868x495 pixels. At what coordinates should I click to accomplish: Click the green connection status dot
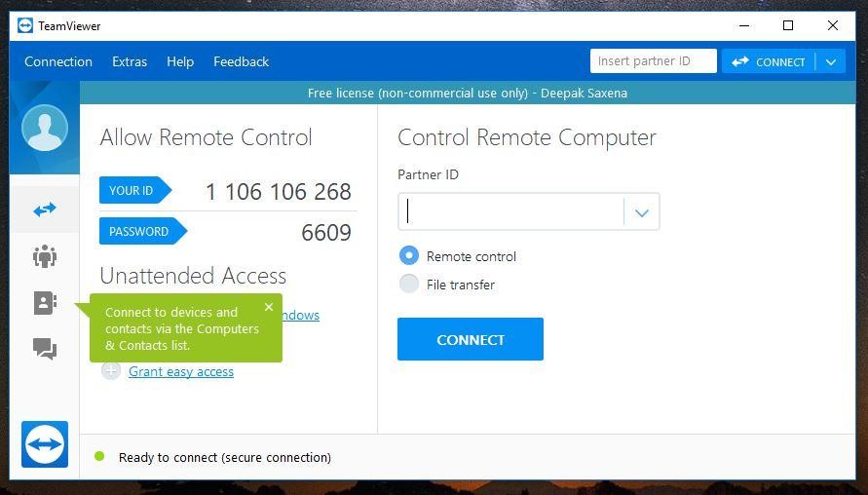99,456
